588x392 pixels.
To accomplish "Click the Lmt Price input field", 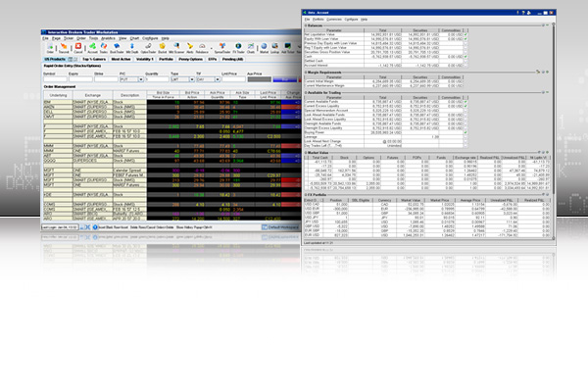I will click(x=233, y=79).
